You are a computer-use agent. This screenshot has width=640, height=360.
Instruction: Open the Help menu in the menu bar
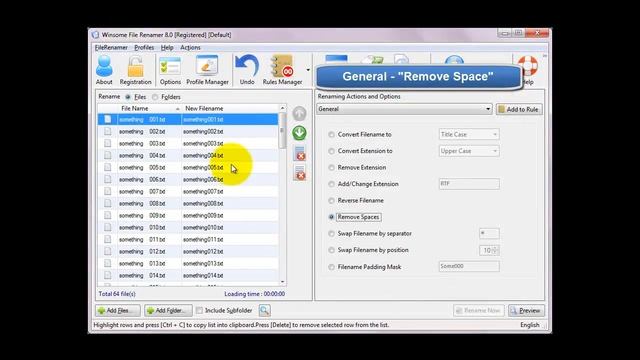pos(167,47)
